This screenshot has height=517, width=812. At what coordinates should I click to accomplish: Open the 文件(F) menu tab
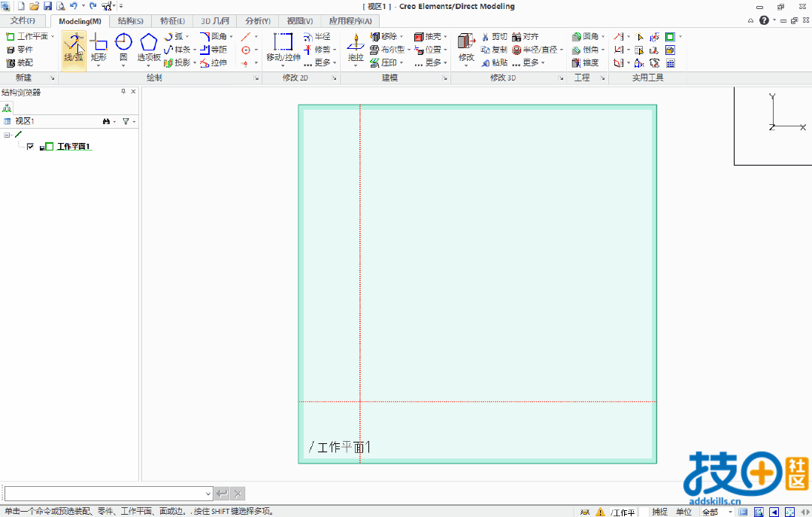point(23,21)
